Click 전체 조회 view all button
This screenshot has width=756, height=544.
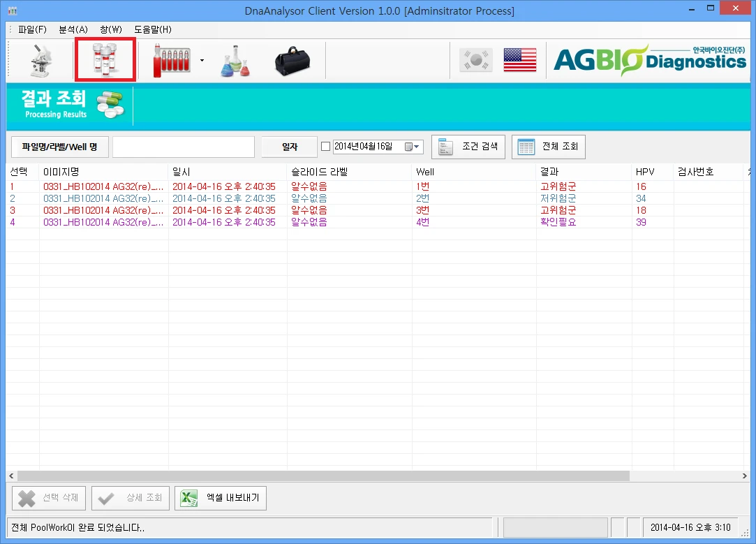pyautogui.click(x=549, y=147)
